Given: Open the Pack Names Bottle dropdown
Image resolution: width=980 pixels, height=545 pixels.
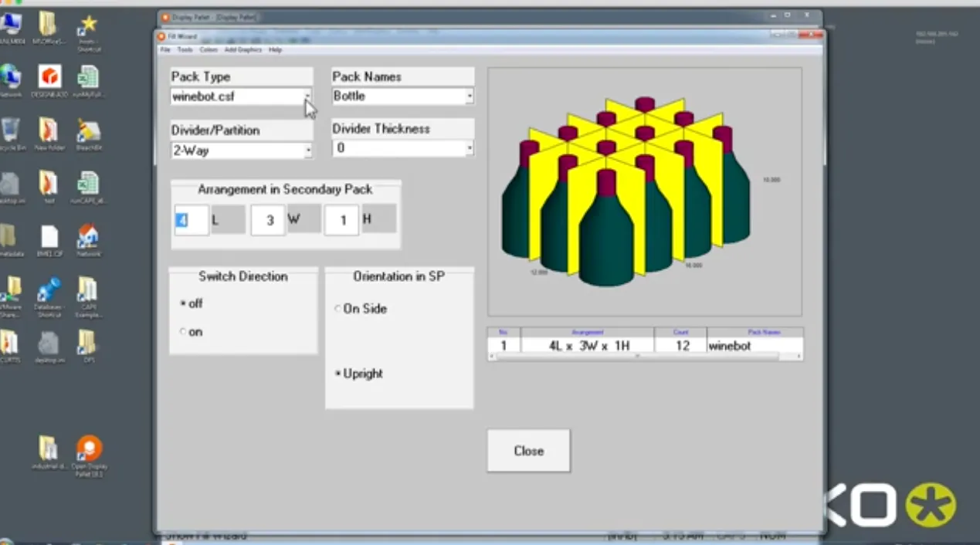Looking at the screenshot, I should point(469,96).
